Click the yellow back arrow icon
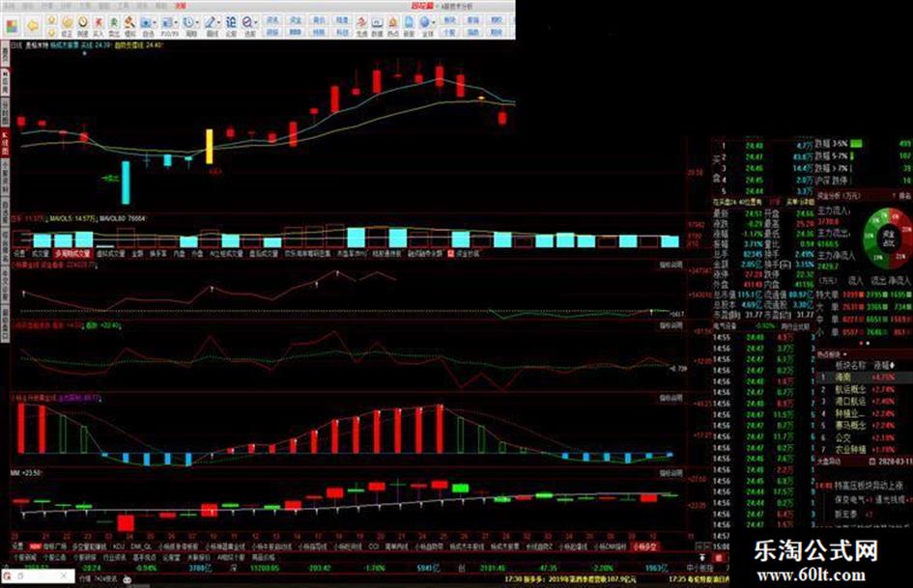Viewport: 913px width, 588px height. point(33,26)
